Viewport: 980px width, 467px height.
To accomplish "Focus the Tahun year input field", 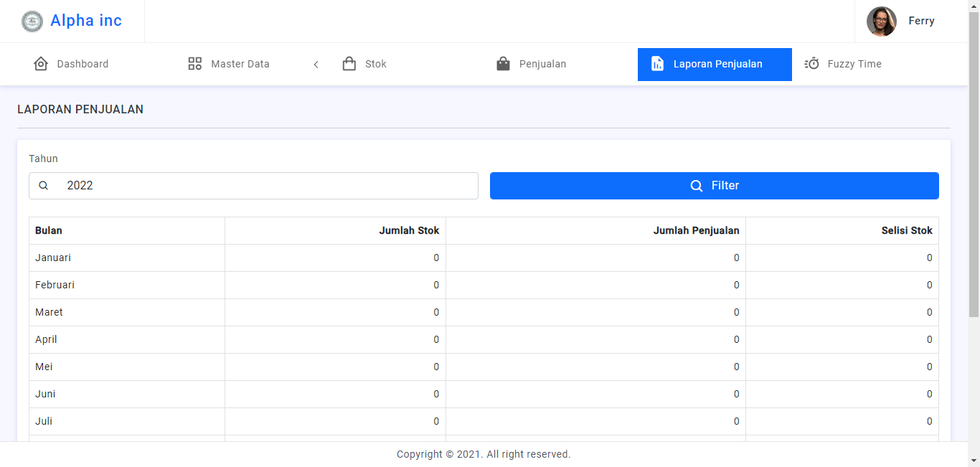I will (265, 186).
